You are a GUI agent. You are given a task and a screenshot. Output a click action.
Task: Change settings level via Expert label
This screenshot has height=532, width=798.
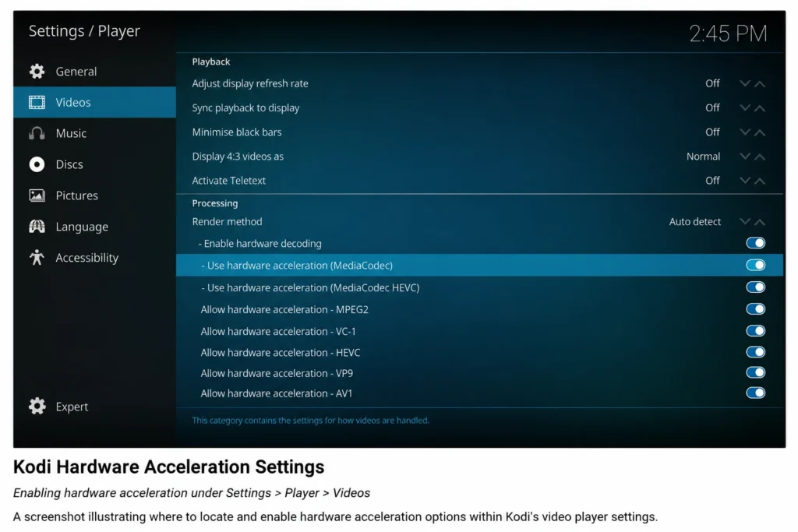pos(72,407)
